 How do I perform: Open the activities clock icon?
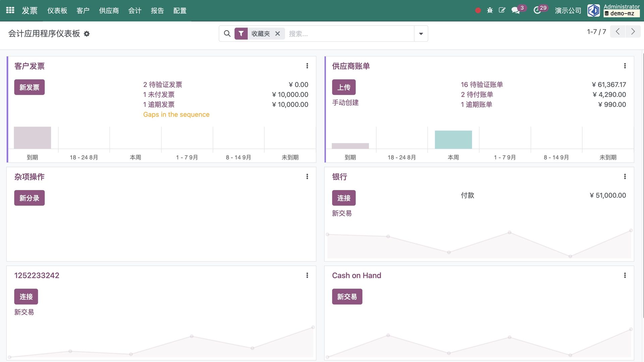pyautogui.click(x=537, y=10)
